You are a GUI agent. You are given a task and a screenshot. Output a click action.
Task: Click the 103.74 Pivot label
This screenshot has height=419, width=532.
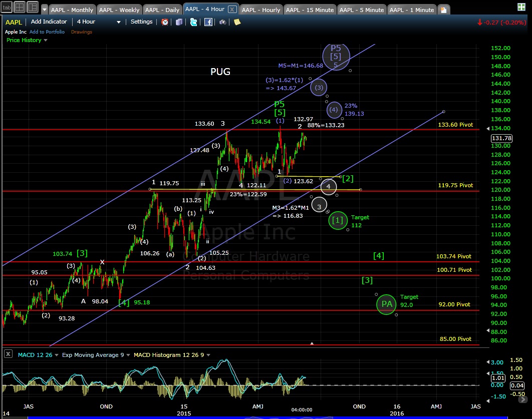click(x=454, y=256)
